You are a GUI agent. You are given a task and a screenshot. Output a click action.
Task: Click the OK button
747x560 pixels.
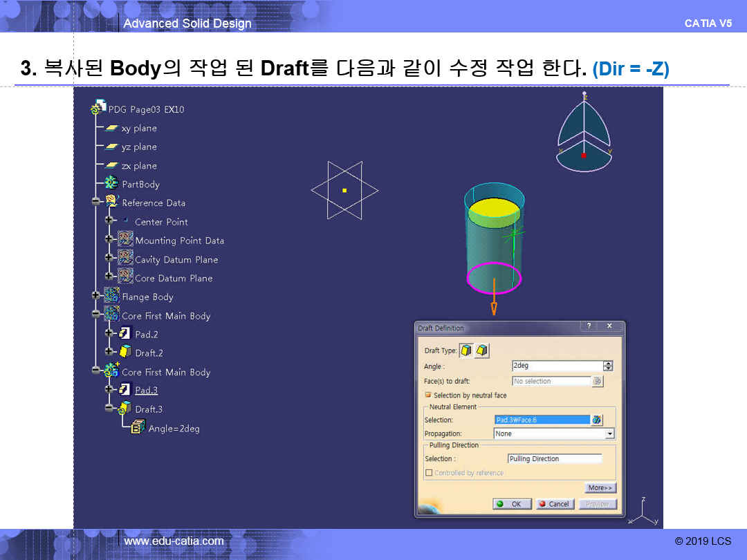(512, 504)
